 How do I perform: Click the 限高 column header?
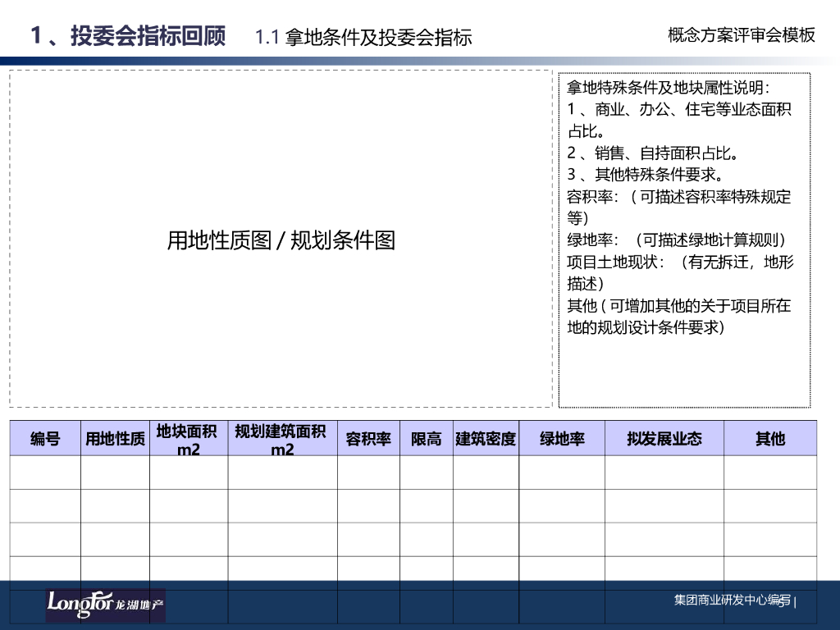point(426,439)
